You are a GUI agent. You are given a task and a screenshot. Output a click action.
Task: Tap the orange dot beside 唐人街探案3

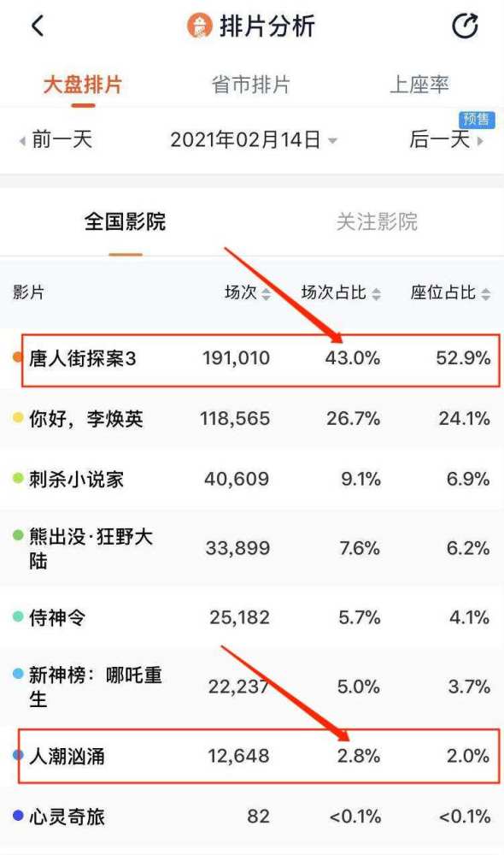17,357
